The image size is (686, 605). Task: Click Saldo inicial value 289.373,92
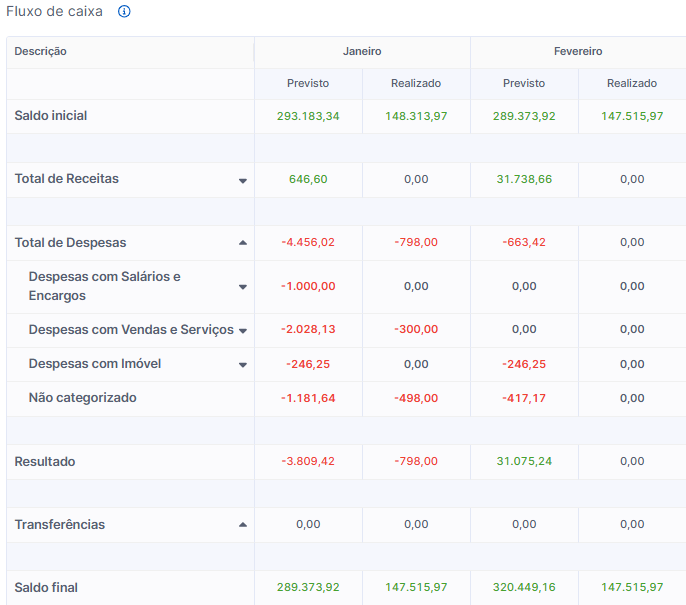coord(524,116)
